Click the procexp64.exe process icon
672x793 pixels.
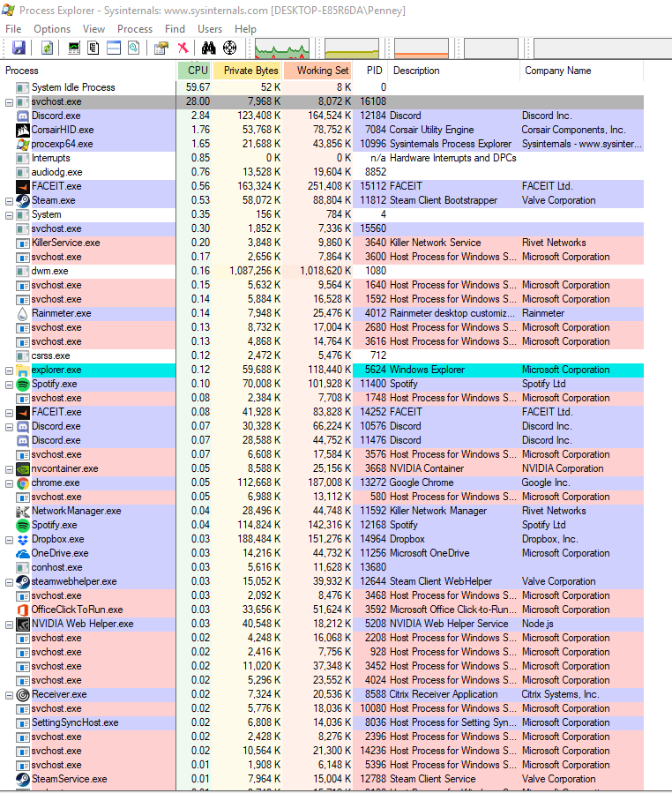(23, 144)
